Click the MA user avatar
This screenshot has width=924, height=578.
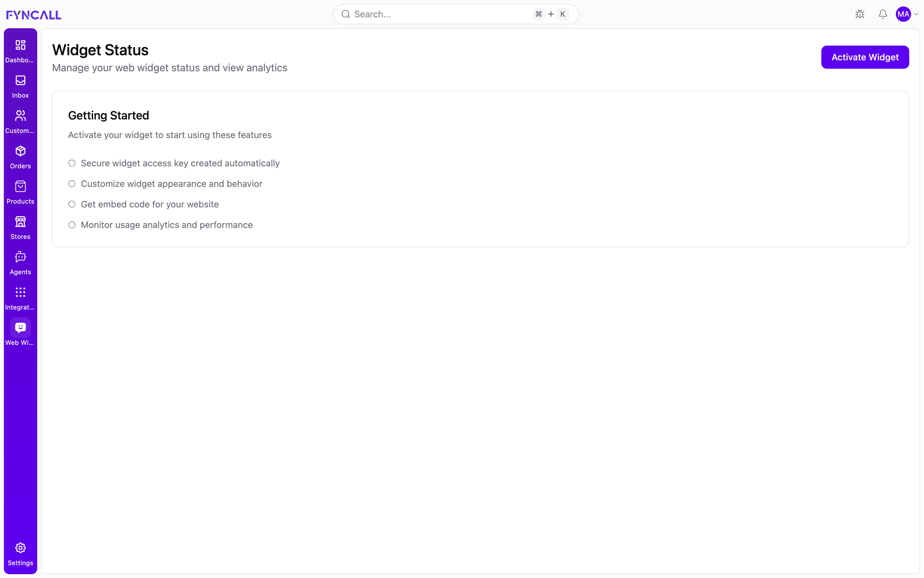tap(903, 14)
